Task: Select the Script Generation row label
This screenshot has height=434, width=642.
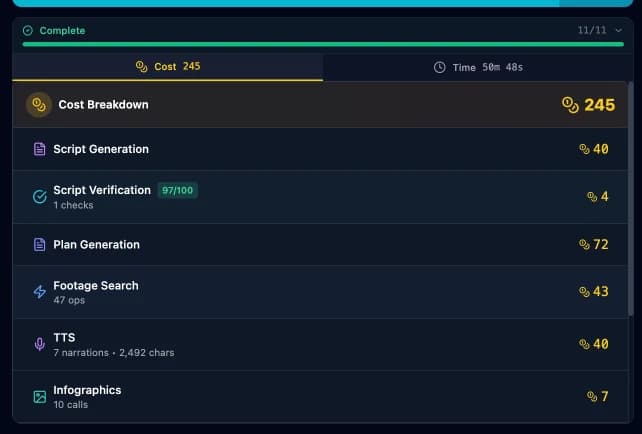Action: point(101,149)
